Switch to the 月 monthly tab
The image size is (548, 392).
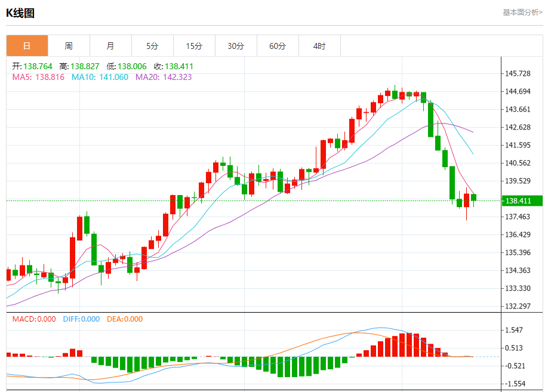coord(110,46)
